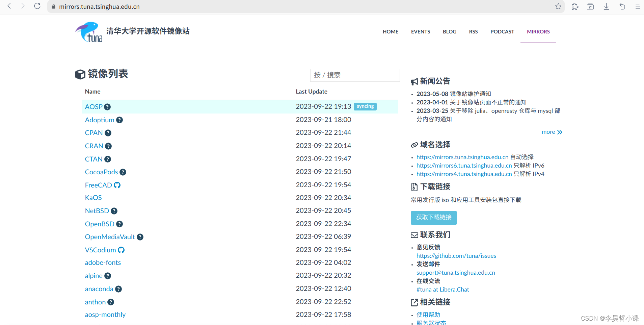Open the BLOG nav item
This screenshot has width=644, height=325.
(x=450, y=31)
